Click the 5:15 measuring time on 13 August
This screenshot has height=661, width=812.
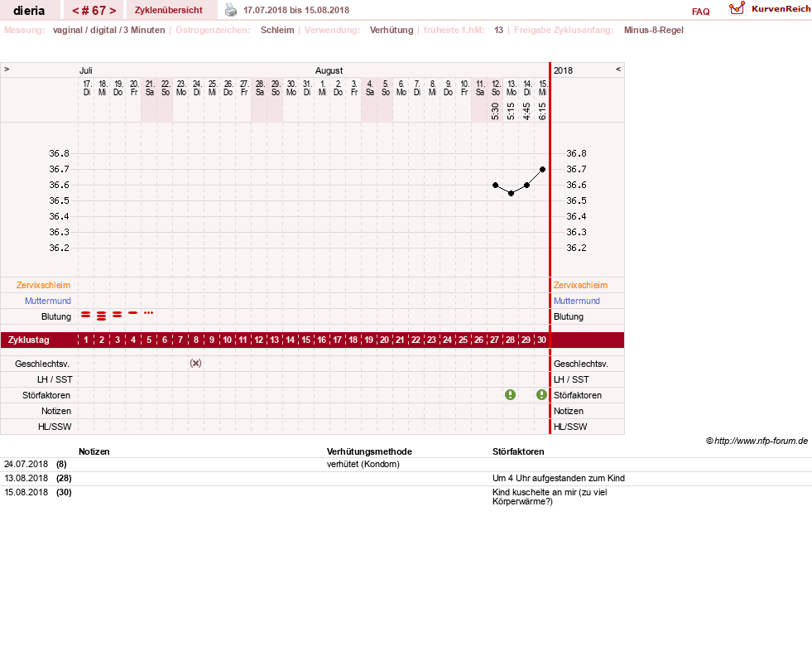click(x=512, y=111)
